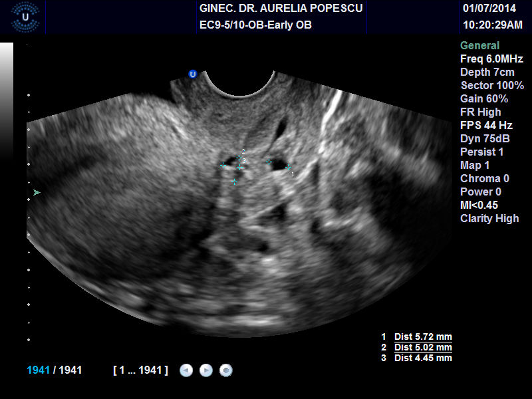Click the frame range '[ 1 ... 1941 ]'
This screenshot has width=532, height=399.
click(x=140, y=370)
